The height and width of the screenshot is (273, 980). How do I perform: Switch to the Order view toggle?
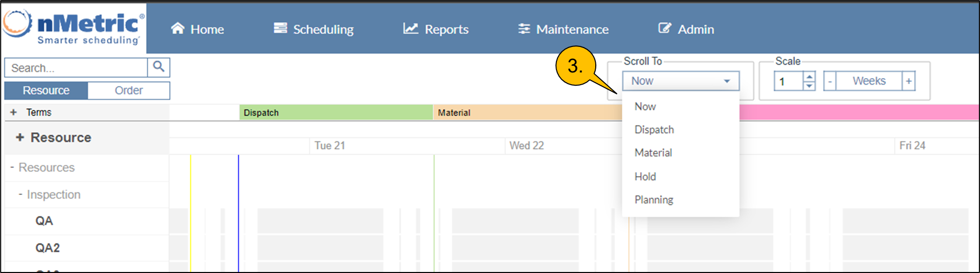tap(129, 90)
